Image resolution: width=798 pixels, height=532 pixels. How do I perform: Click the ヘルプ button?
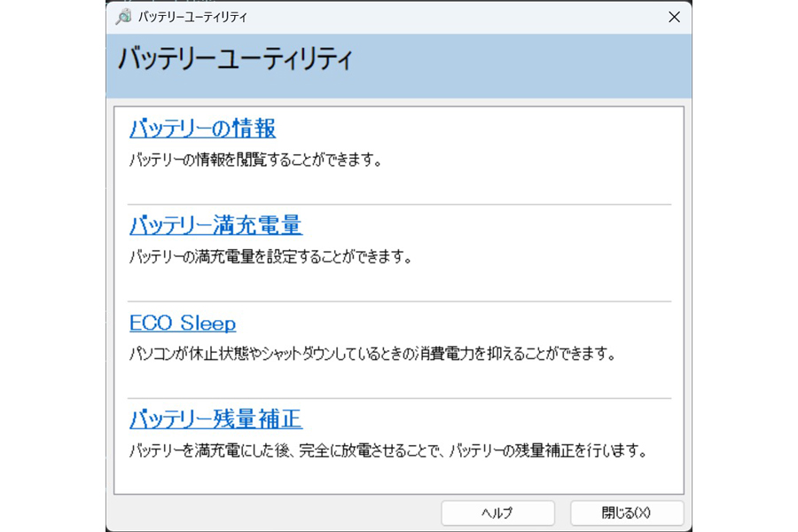click(x=497, y=512)
